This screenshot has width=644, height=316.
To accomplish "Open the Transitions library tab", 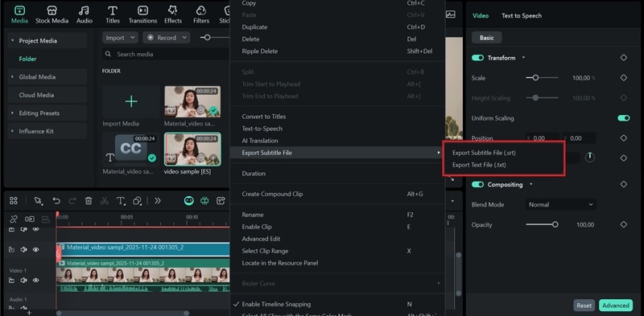I will 142,14.
